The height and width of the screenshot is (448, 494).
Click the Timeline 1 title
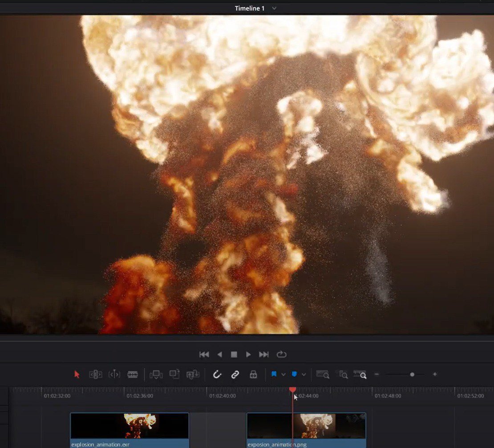click(250, 8)
